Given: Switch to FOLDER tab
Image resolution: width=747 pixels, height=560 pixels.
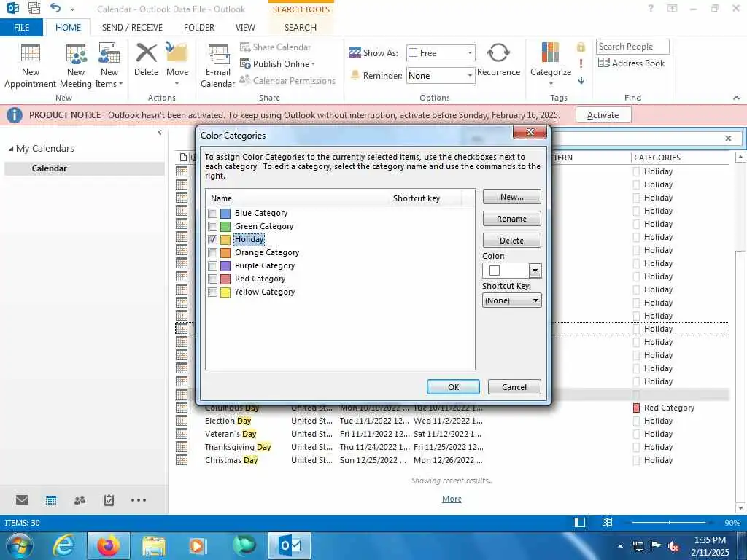Looking at the screenshot, I should coord(199,28).
